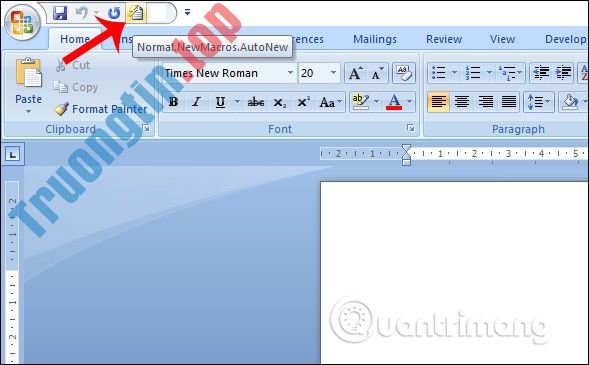Switch to the View tab
Screen dimensions: 589x365
[502, 39]
